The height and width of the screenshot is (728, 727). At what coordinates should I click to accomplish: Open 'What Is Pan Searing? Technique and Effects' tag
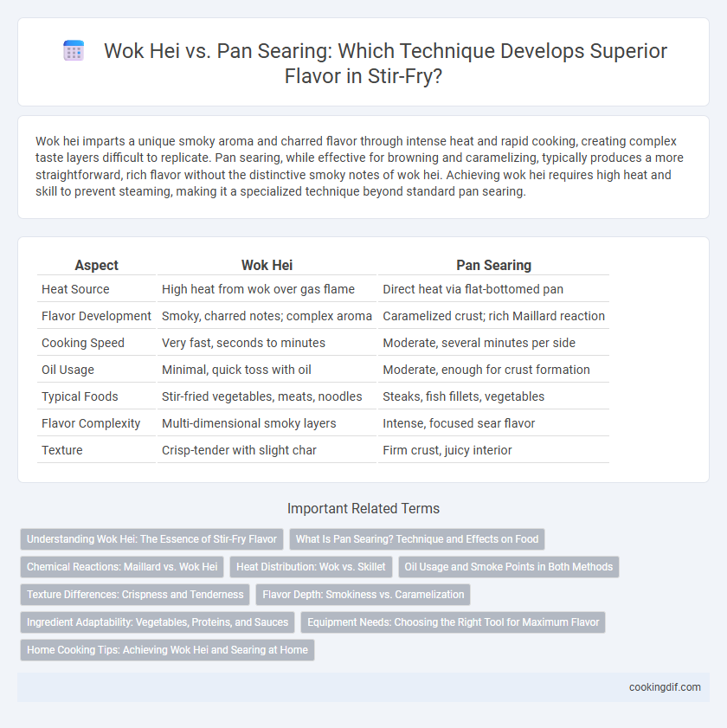pyautogui.click(x=417, y=539)
